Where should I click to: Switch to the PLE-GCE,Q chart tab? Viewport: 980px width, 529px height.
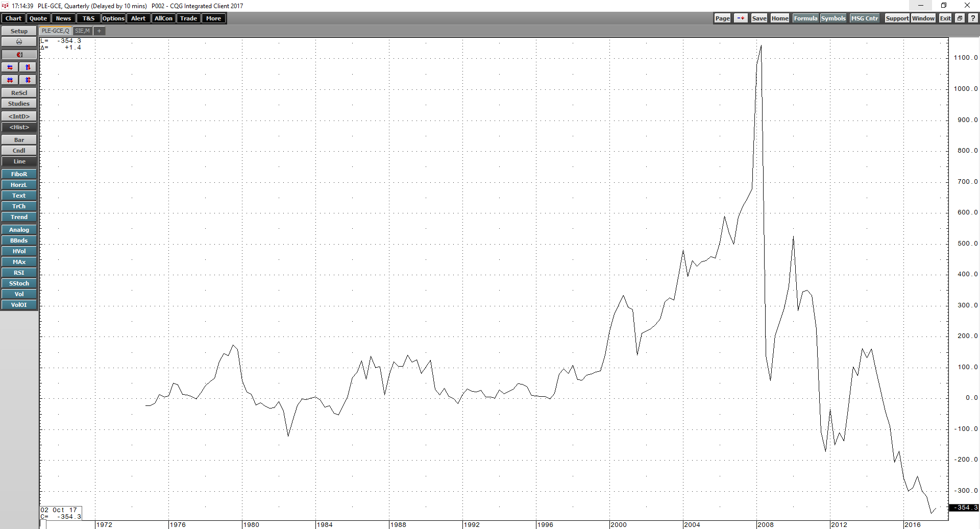pyautogui.click(x=55, y=31)
